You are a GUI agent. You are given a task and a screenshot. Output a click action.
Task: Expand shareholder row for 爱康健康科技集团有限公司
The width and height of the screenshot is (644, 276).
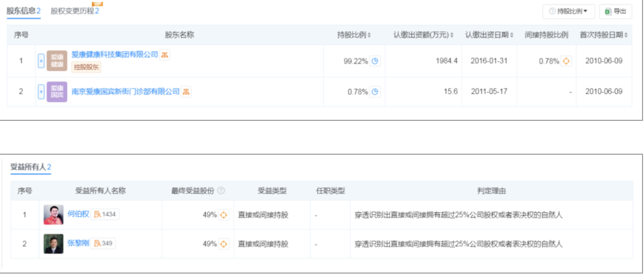point(41,61)
